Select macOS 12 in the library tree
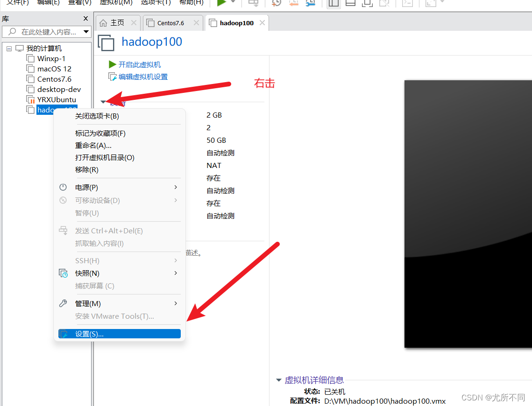The image size is (532, 406). tap(54, 69)
